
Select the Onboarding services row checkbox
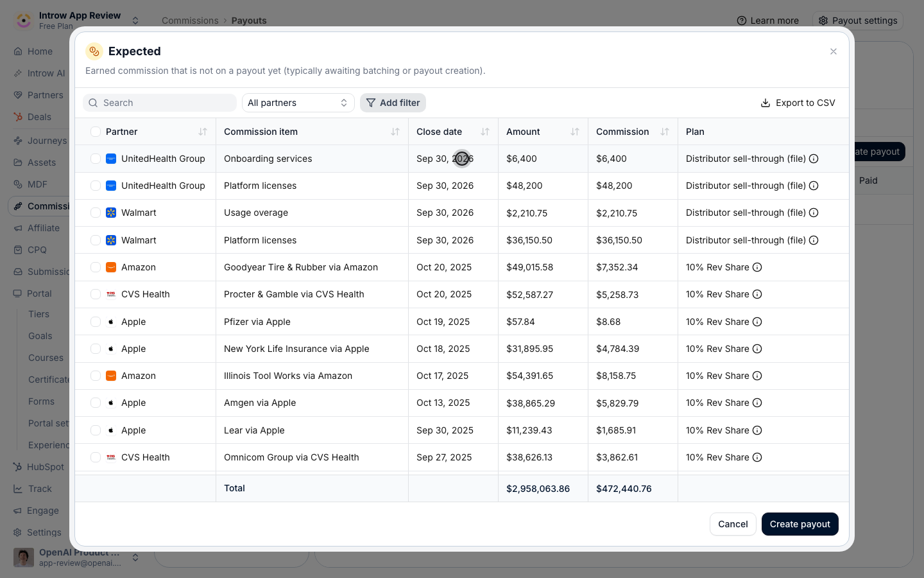click(x=96, y=159)
